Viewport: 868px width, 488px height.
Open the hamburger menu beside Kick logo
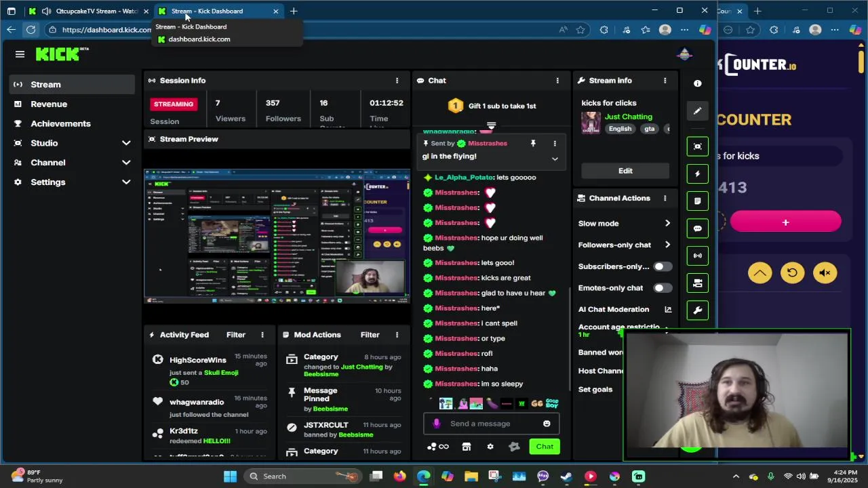[x=20, y=54]
